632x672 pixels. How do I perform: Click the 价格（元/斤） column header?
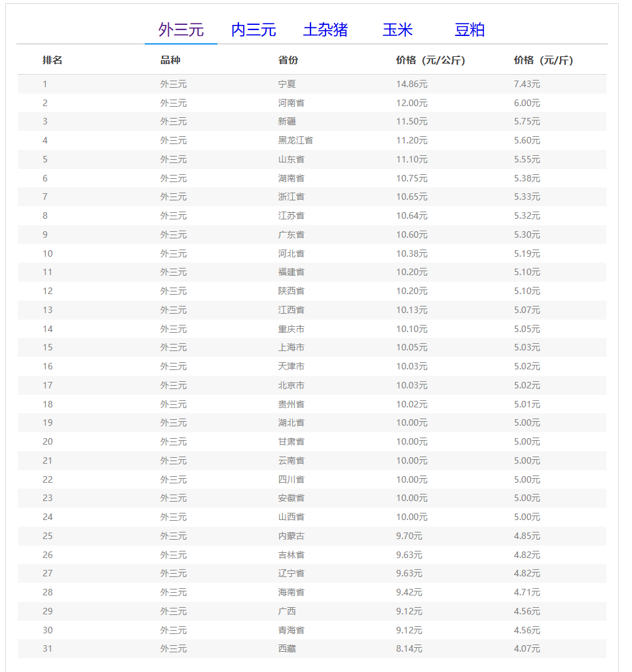tap(543, 60)
